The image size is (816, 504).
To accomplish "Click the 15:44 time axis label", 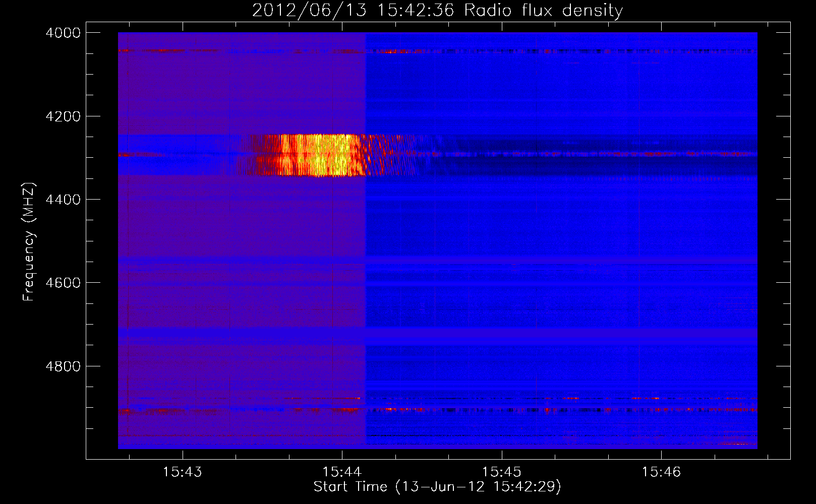I will (x=342, y=472).
